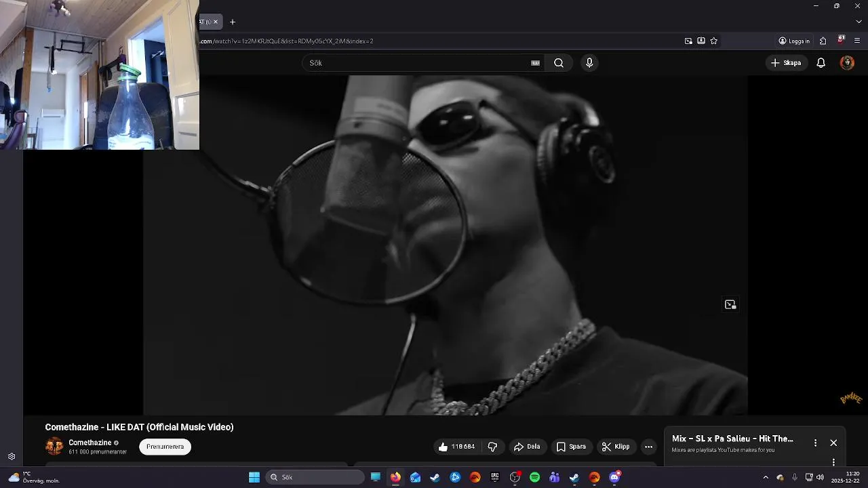Open Outlook from the taskbar
Viewport: 868px width, 488px height.
pos(415,477)
